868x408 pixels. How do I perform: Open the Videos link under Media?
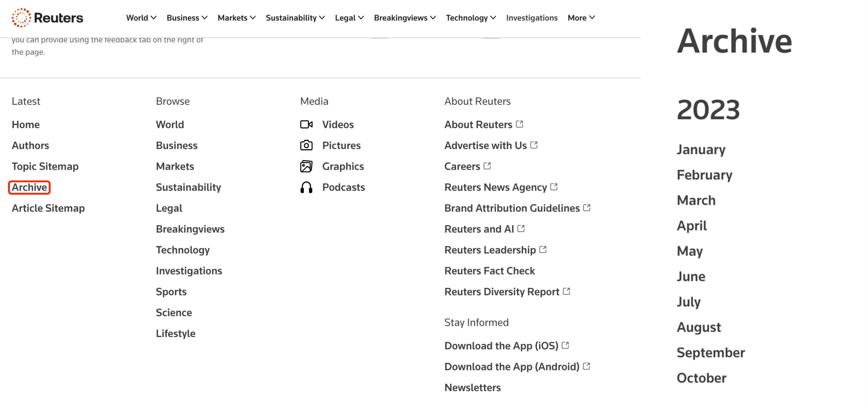pyautogui.click(x=338, y=124)
